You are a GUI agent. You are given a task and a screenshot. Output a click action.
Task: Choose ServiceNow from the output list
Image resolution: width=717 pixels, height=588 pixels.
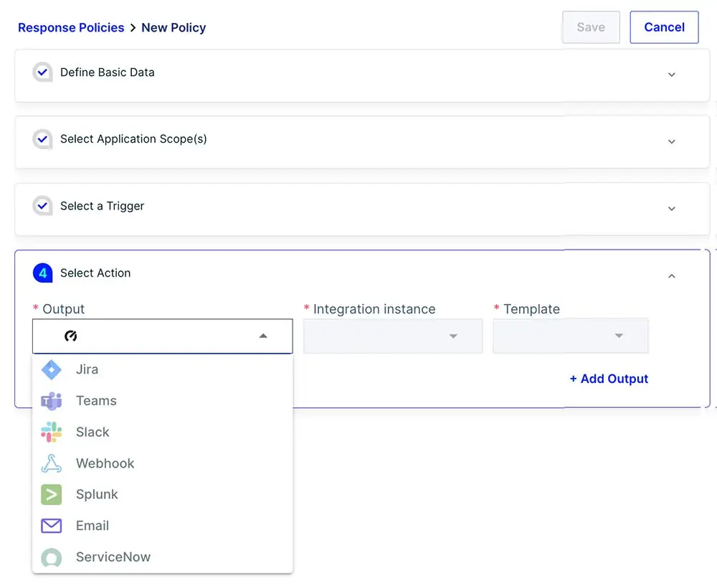click(162, 557)
